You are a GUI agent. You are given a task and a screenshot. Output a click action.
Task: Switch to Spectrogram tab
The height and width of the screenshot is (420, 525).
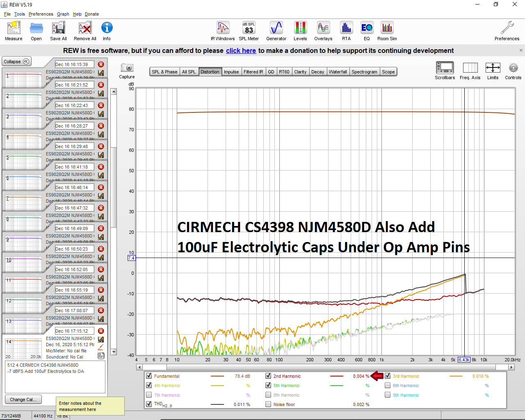[x=364, y=72]
